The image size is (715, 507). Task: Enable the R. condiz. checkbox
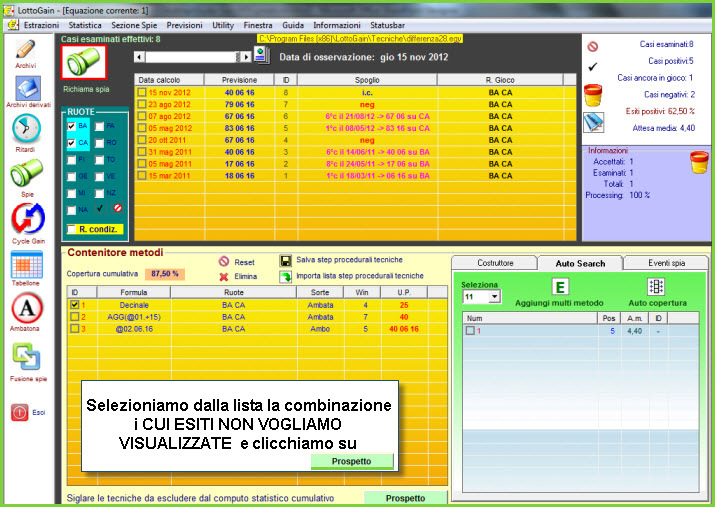pyautogui.click(x=71, y=229)
